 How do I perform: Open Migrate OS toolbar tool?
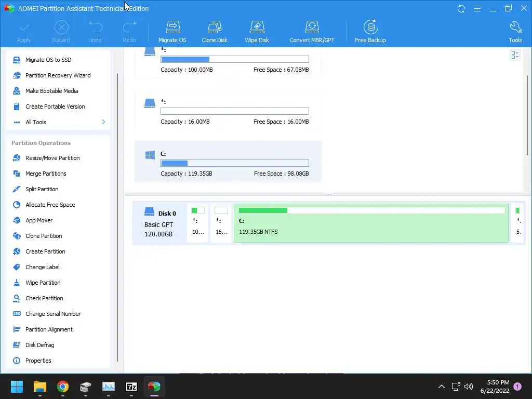[x=172, y=32]
